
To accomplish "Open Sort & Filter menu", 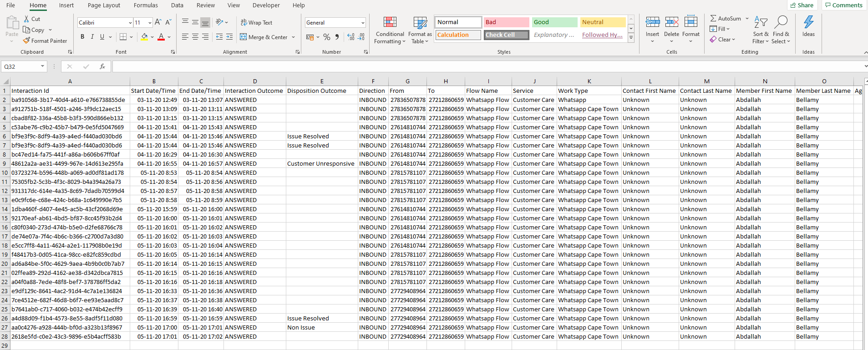I will (761, 30).
